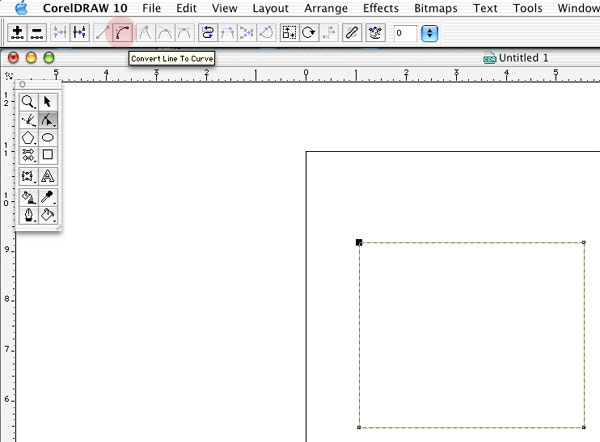Click the Auto-Close Curve icon

tap(266, 33)
